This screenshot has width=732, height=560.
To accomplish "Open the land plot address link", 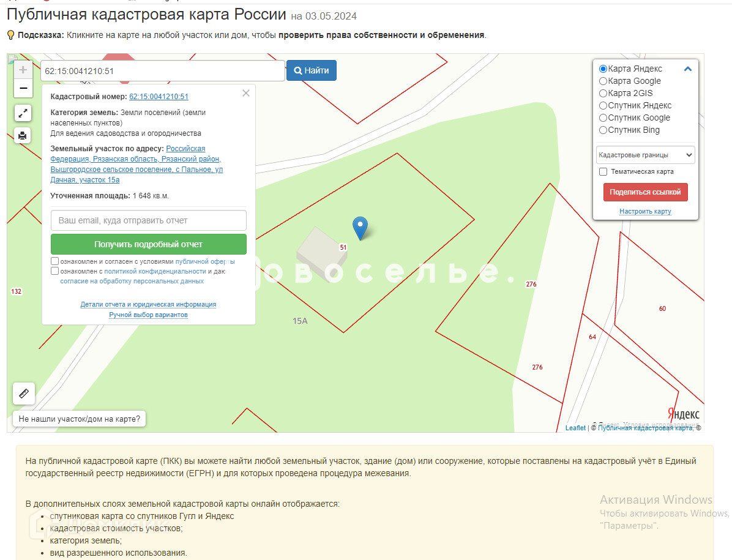I will click(x=136, y=164).
